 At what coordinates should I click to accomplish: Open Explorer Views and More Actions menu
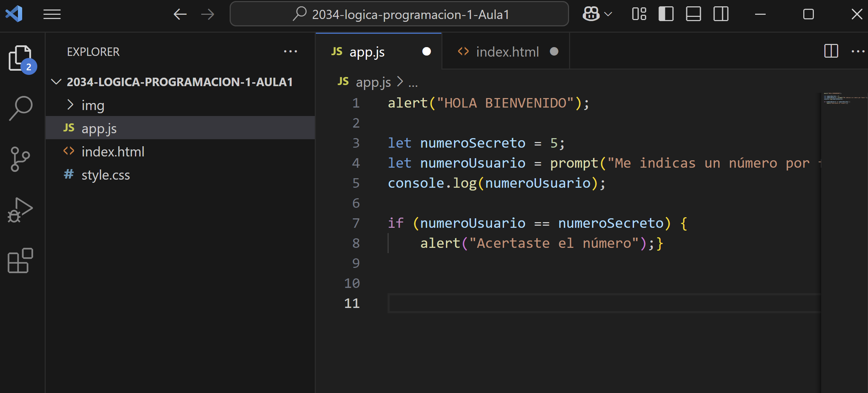pos(291,51)
